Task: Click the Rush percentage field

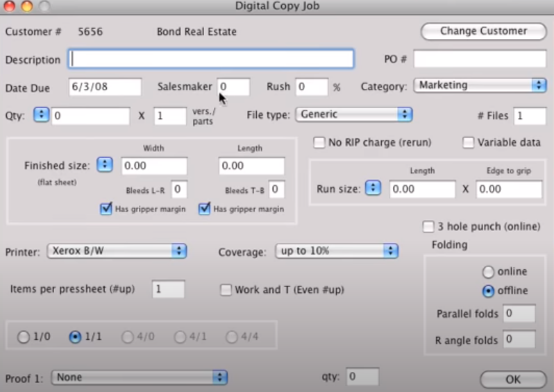Action: tap(312, 87)
